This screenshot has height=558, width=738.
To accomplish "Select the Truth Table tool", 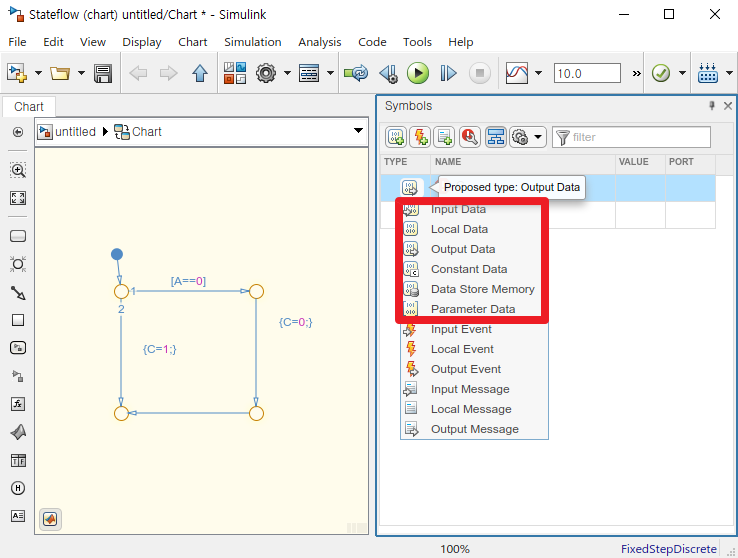I will 18,460.
